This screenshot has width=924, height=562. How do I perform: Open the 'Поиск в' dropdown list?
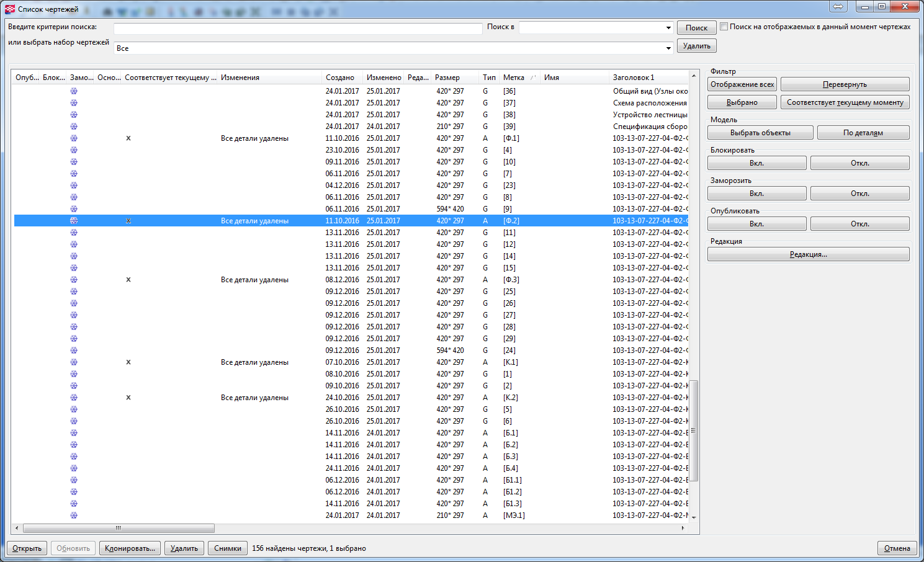[x=668, y=28]
